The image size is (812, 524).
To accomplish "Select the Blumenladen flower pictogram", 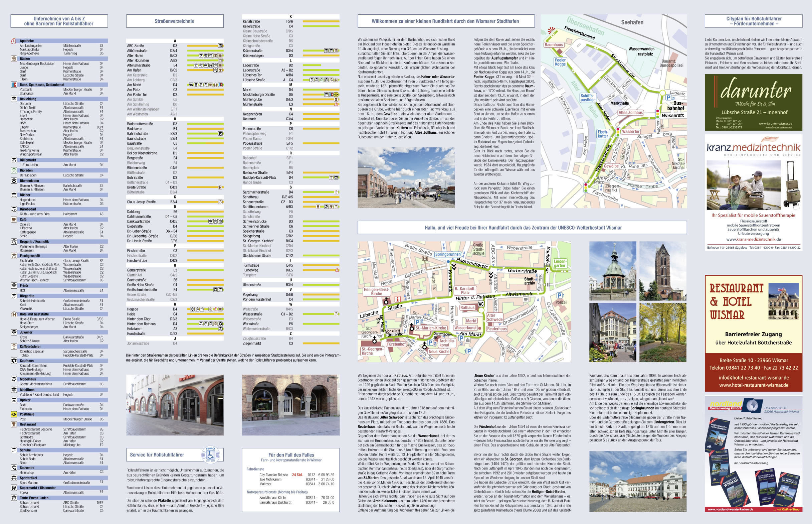I will (x=14, y=181).
